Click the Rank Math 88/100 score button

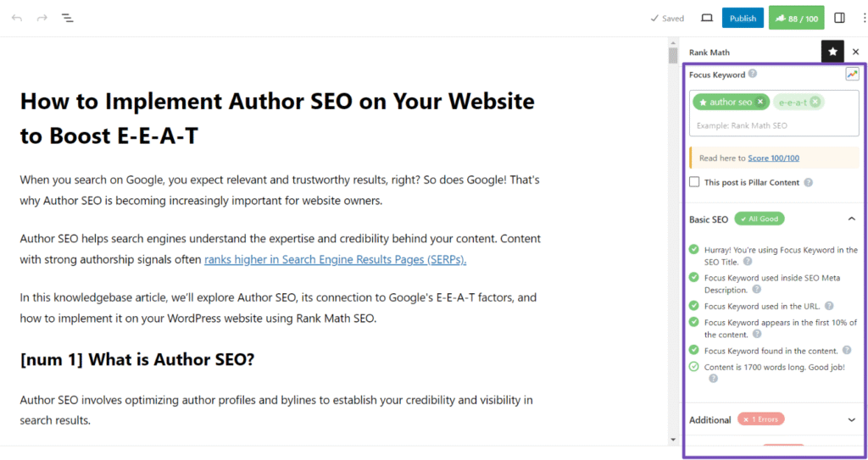796,18
